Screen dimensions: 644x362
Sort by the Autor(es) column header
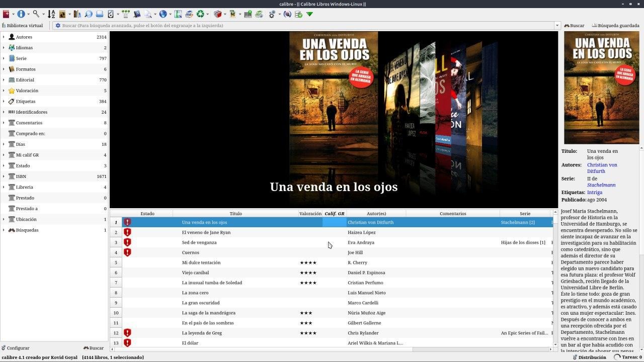pos(376,214)
